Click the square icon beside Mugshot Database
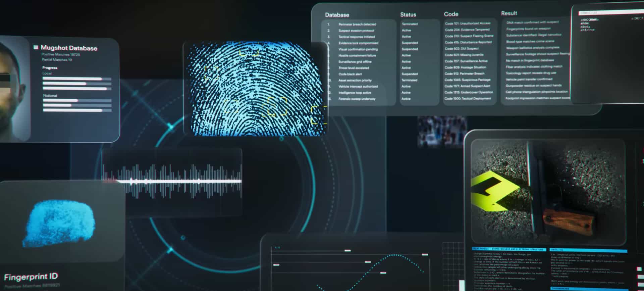The width and height of the screenshot is (644, 291). pos(36,47)
